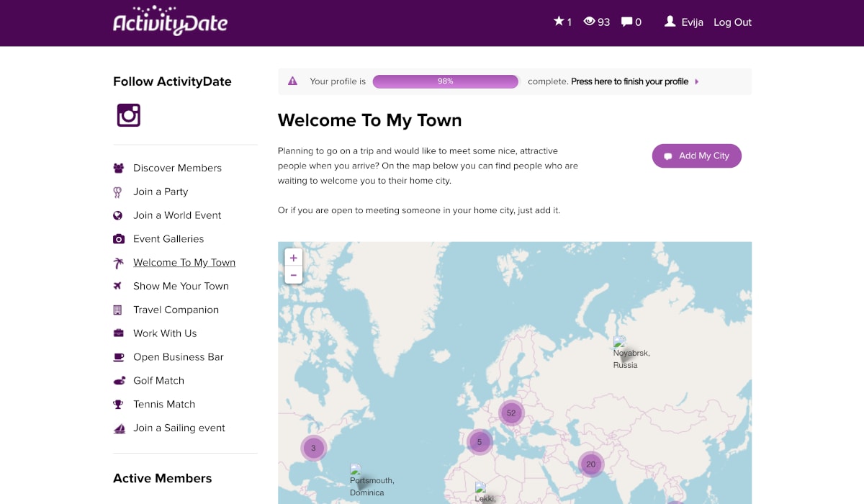Zoom in on the map
Image resolution: width=864 pixels, height=504 pixels.
pos(293,258)
